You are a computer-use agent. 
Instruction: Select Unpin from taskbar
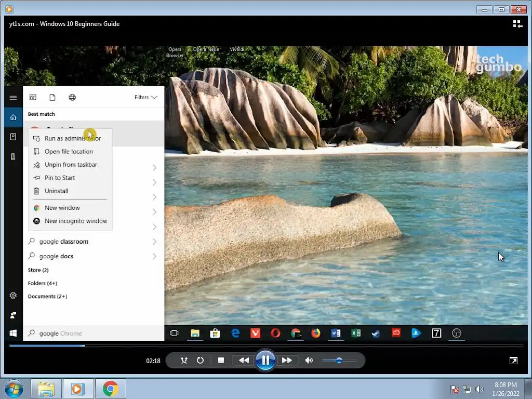(70, 165)
